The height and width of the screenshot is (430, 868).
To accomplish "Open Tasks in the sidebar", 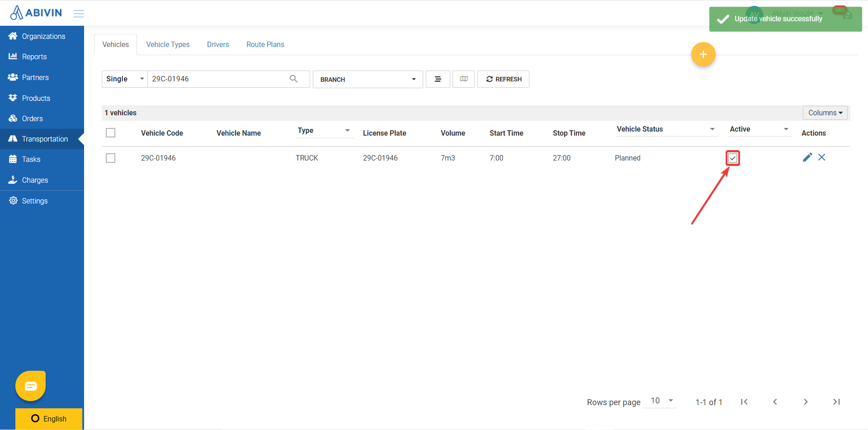I will (42, 159).
